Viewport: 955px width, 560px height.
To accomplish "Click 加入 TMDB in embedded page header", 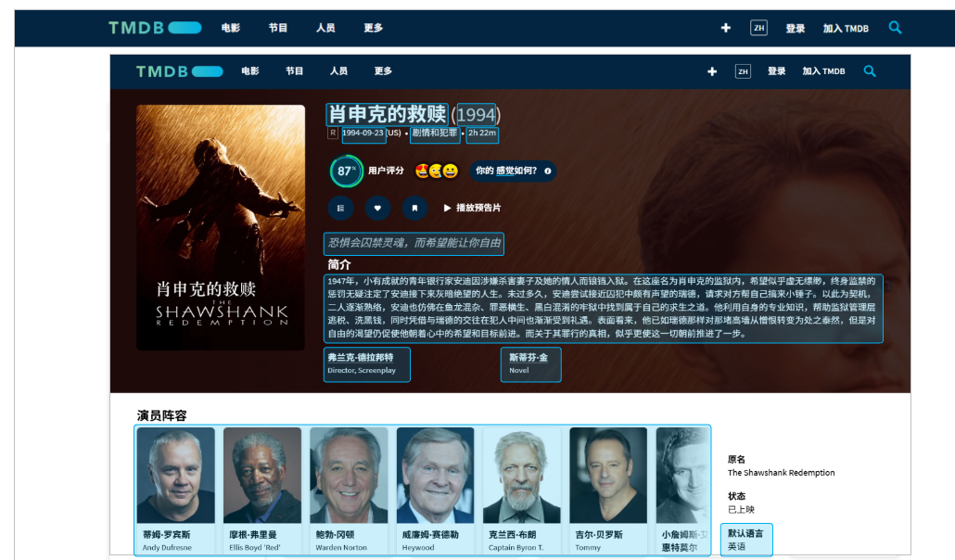I will point(823,71).
